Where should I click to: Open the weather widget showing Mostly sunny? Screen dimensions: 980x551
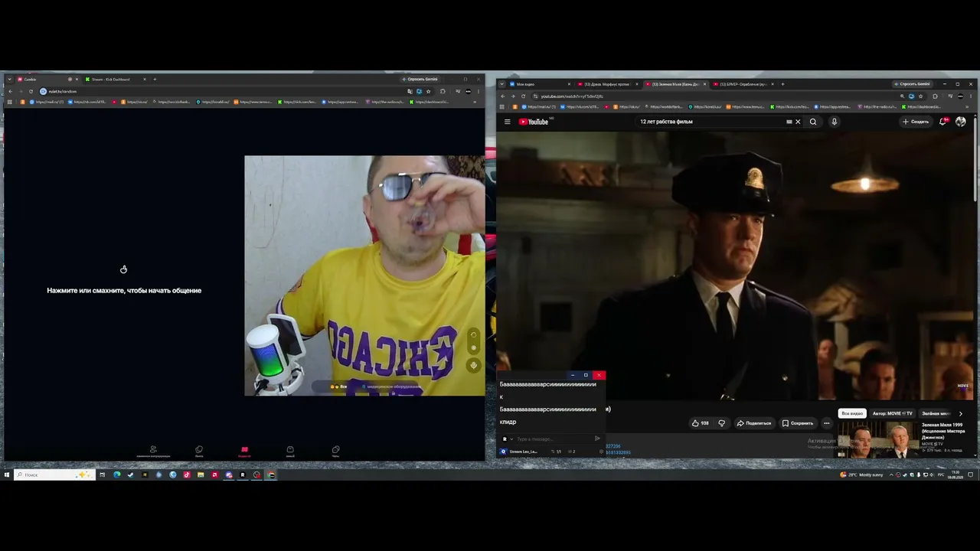click(x=861, y=474)
